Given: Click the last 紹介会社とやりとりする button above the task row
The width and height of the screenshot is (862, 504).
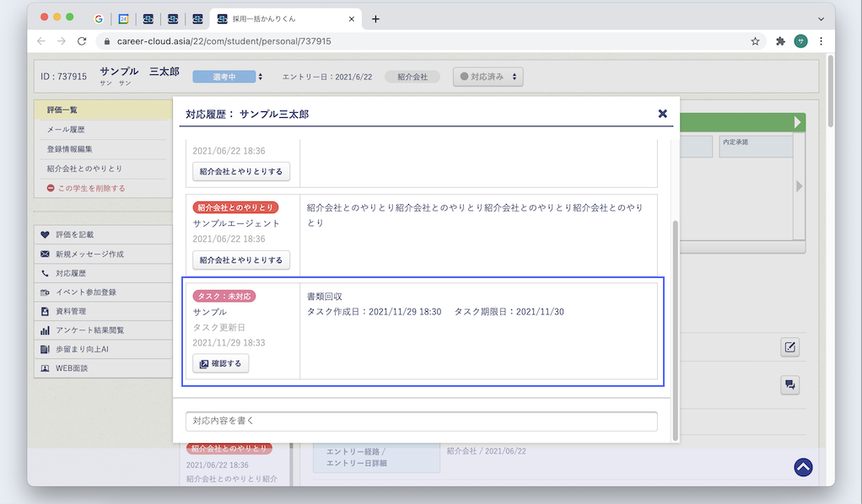Looking at the screenshot, I should (241, 260).
